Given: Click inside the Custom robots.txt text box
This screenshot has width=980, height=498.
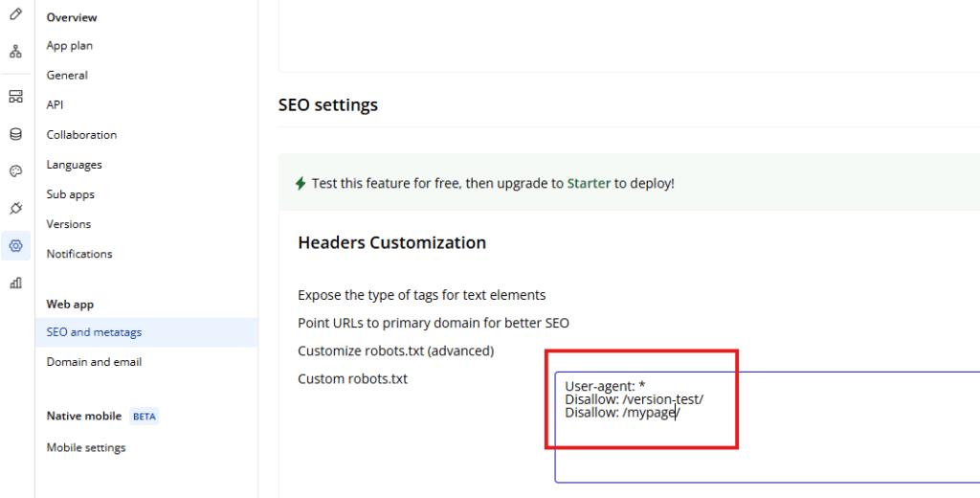Looking at the screenshot, I should tap(767, 427).
